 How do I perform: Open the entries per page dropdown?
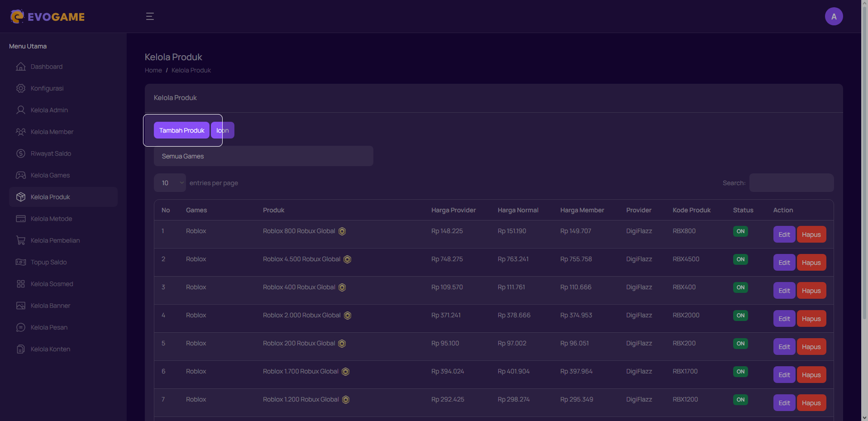(x=170, y=183)
